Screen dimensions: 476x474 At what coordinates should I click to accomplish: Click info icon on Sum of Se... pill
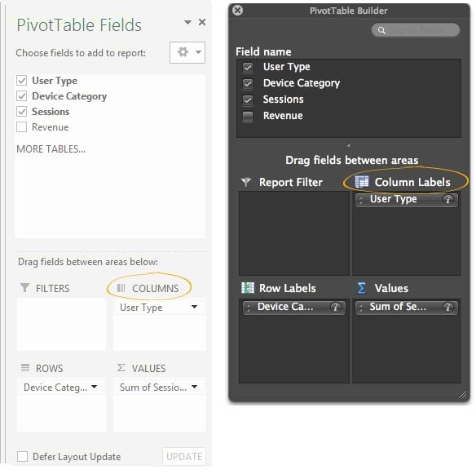click(447, 308)
